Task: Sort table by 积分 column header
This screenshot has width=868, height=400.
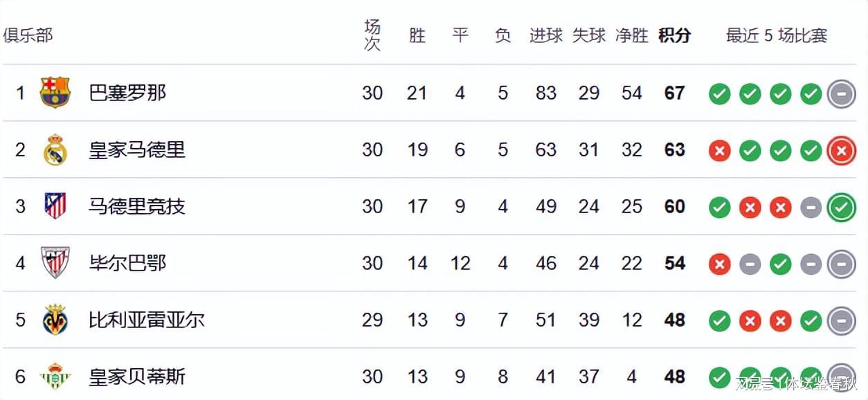Action: pyautogui.click(x=674, y=35)
